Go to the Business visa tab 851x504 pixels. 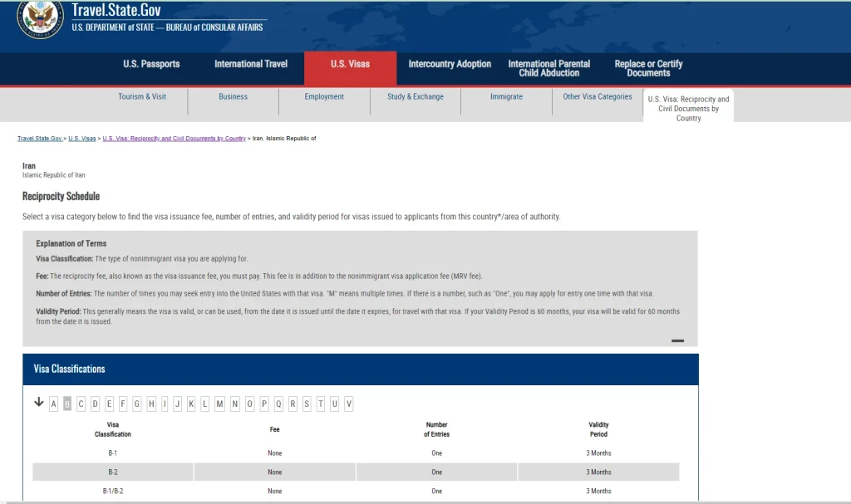tap(233, 96)
